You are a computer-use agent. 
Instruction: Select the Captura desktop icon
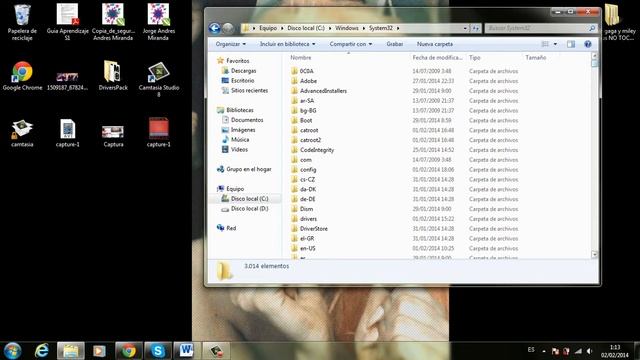pyautogui.click(x=113, y=136)
